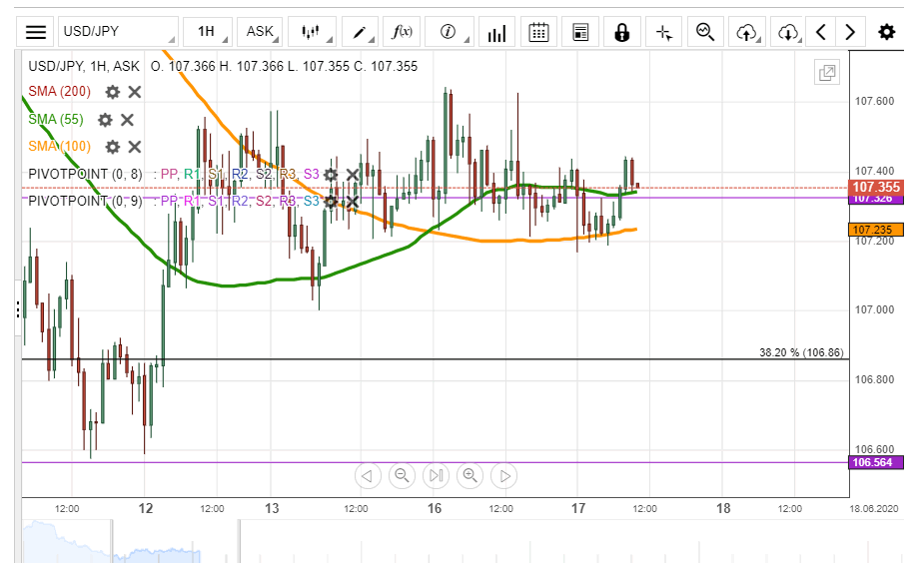Image resolution: width=924 pixels, height=566 pixels.
Task: Click the cloud upload save icon
Action: (x=746, y=32)
